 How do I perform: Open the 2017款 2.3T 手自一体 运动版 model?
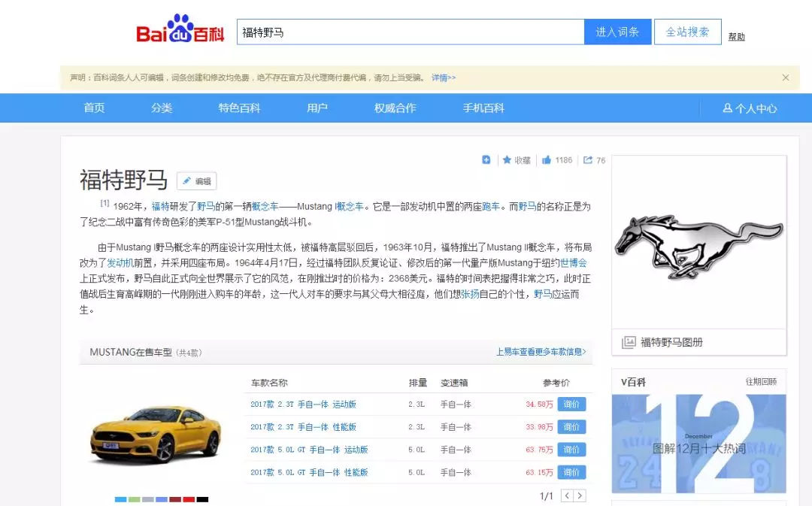click(x=304, y=404)
